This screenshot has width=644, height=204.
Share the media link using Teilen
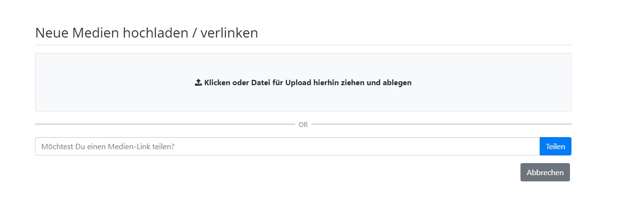click(x=555, y=146)
